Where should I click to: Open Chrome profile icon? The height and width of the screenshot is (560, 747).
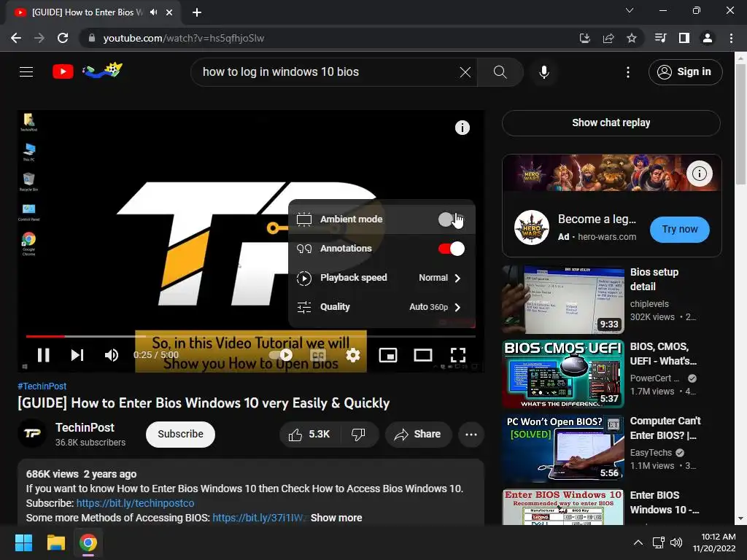pos(708,38)
